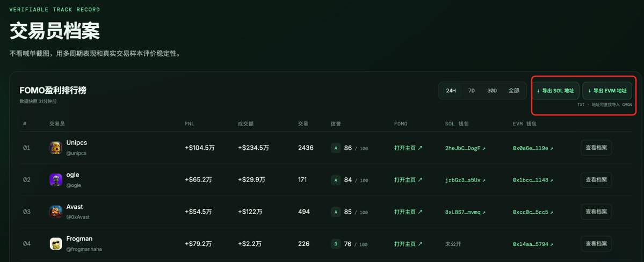The image size is (644, 262).
Task: Click Avast trader avatar
Action: click(56, 212)
